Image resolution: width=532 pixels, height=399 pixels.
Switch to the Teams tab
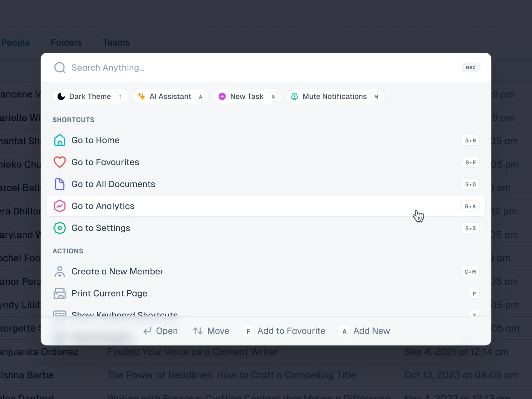click(116, 43)
